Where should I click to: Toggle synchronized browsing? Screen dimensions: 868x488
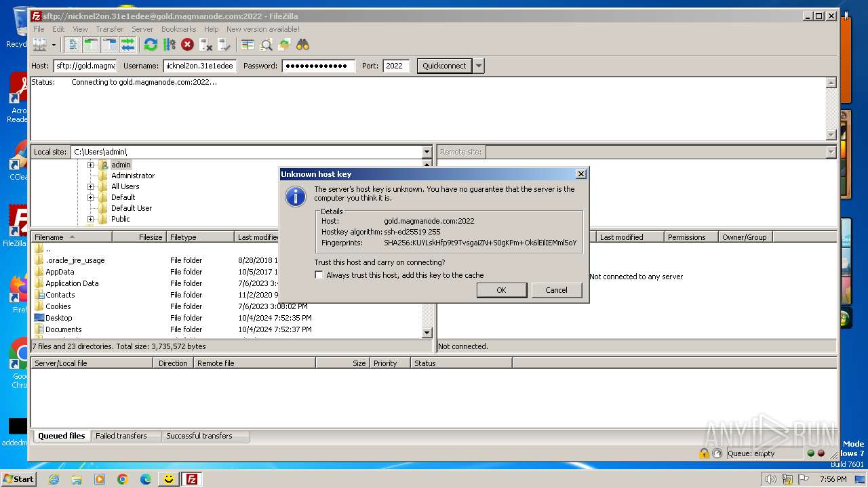pyautogui.click(x=284, y=45)
